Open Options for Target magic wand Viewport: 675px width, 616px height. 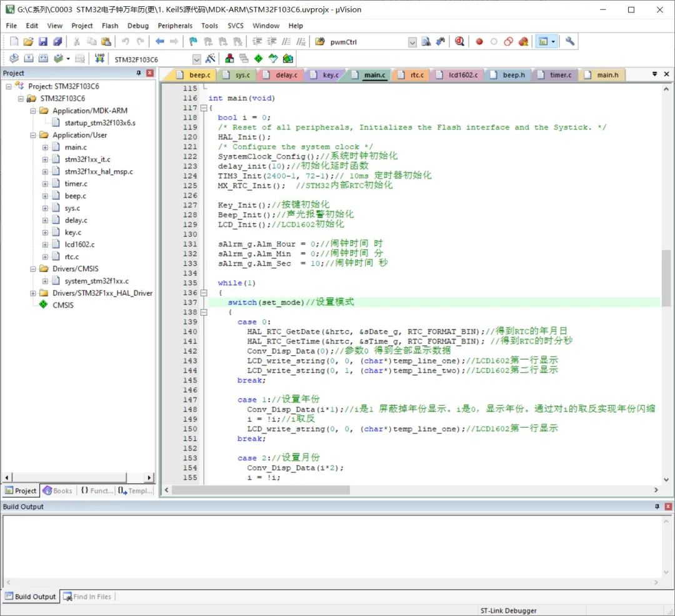[x=211, y=59]
